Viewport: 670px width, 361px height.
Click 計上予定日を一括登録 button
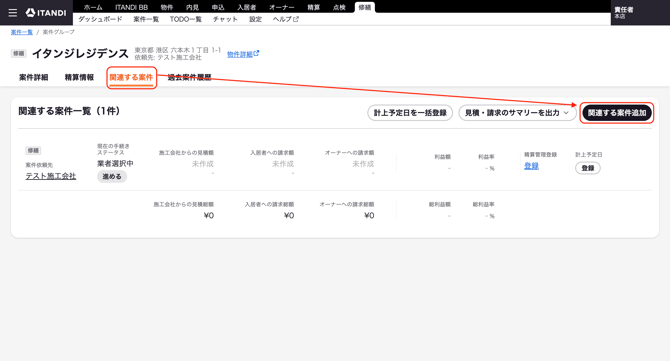coord(410,113)
